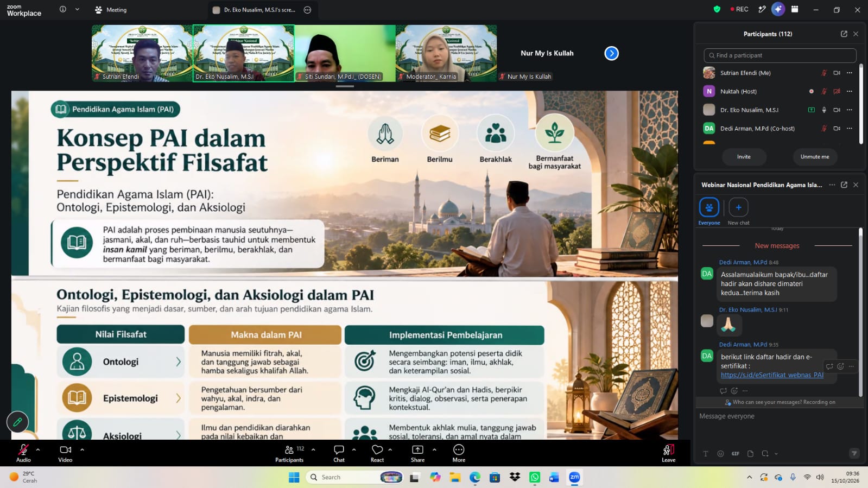
Task: Toggle Dr. Eko Nusalim's microphone icon
Action: (x=824, y=110)
